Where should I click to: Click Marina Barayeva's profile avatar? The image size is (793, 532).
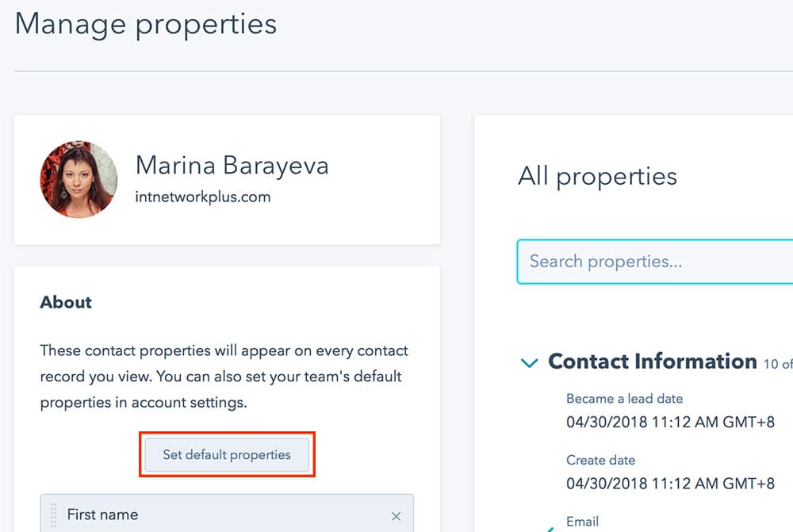[x=79, y=180]
